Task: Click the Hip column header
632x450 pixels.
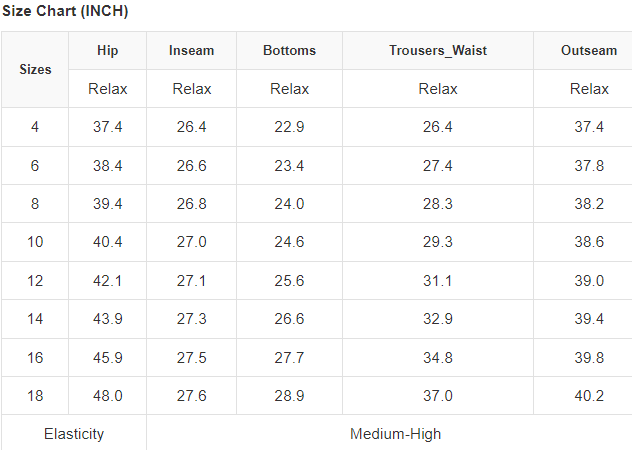Action: (x=108, y=51)
